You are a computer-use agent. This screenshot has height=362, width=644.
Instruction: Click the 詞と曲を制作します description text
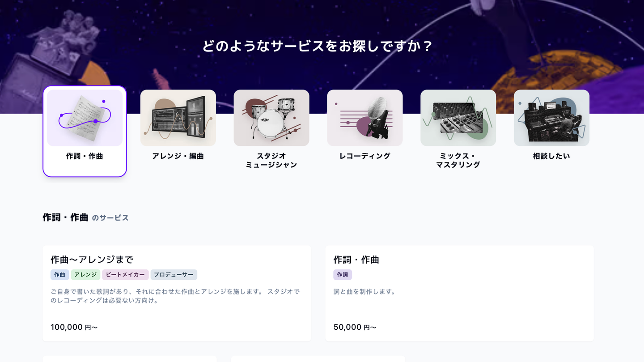[364, 292]
